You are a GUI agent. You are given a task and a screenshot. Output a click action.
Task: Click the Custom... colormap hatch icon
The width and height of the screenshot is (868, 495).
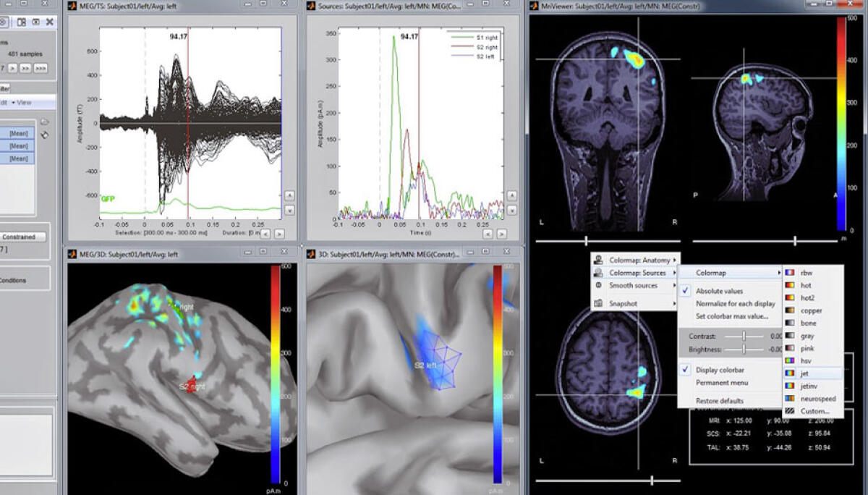pyautogui.click(x=790, y=411)
